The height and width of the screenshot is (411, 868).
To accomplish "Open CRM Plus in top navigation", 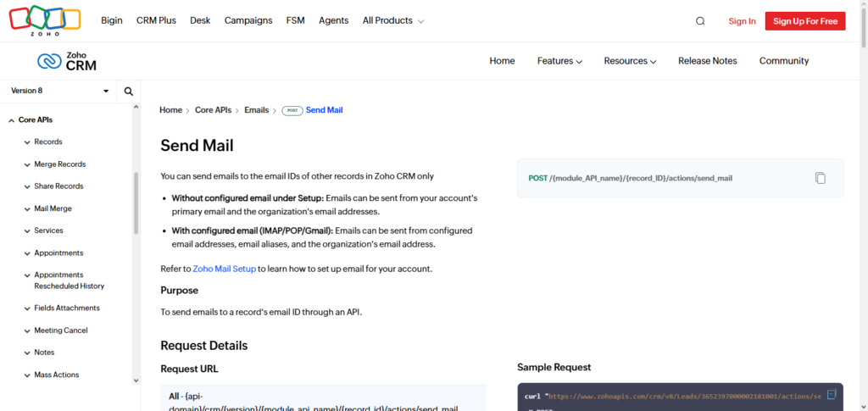I will (156, 20).
